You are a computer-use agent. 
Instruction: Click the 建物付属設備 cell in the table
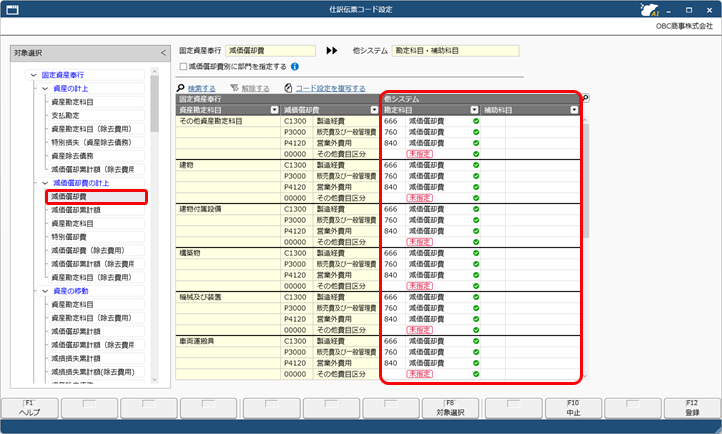pos(228,209)
